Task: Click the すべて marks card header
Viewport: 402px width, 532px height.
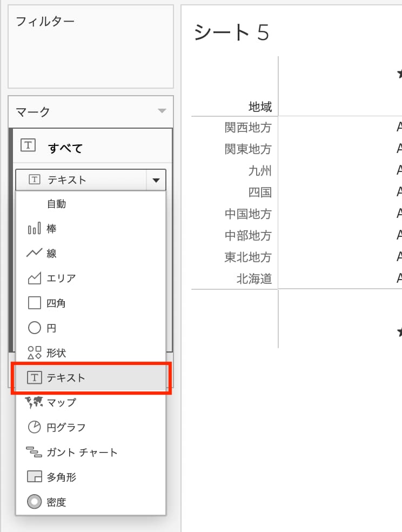Action: [65, 148]
